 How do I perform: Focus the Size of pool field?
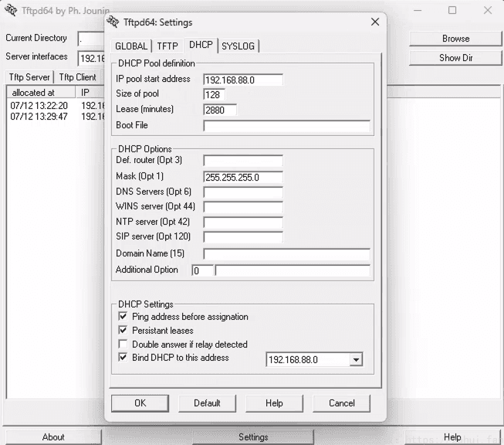pyautogui.click(x=214, y=94)
